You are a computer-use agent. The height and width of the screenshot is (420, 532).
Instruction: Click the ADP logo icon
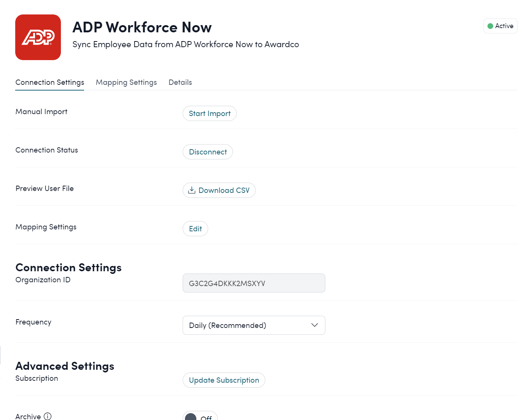(38, 37)
